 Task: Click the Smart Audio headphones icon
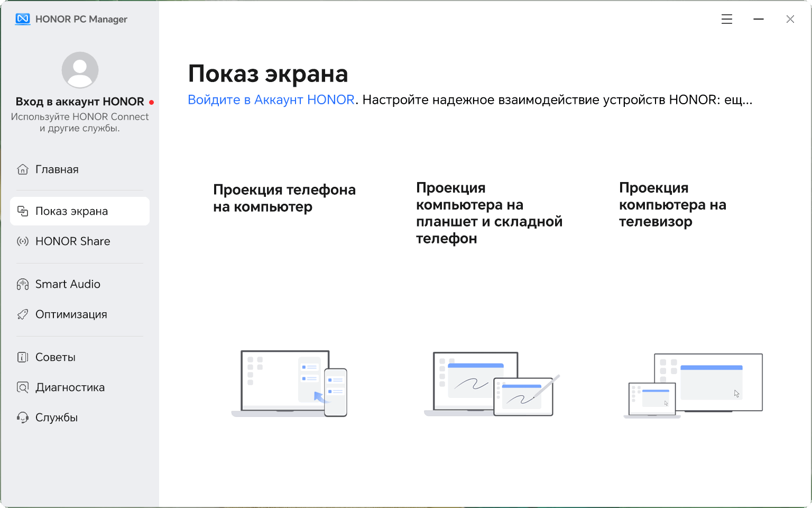(23, 284)
